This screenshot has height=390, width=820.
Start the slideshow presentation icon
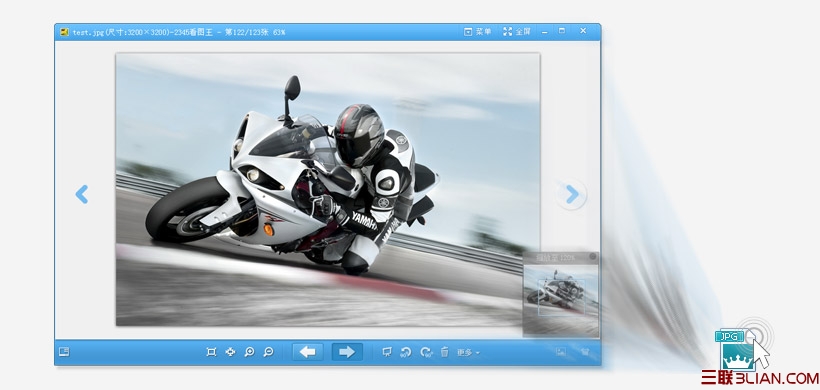point(387,352)
